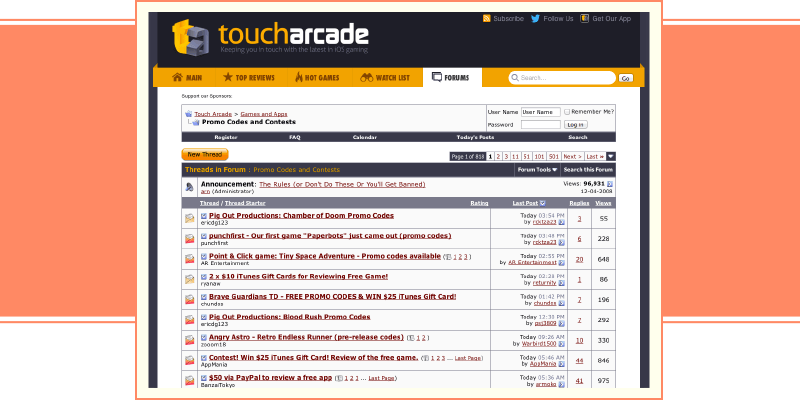The width and height of the screenshot is (800, 400).
Task: Open the Watch List tab
Action: pos(385,78)
